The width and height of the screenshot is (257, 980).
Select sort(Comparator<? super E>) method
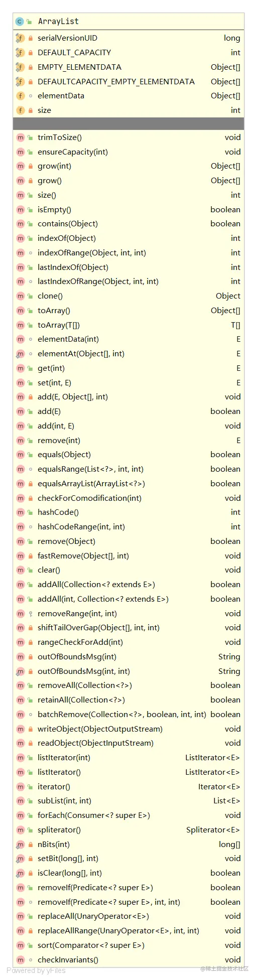[91, 945]
